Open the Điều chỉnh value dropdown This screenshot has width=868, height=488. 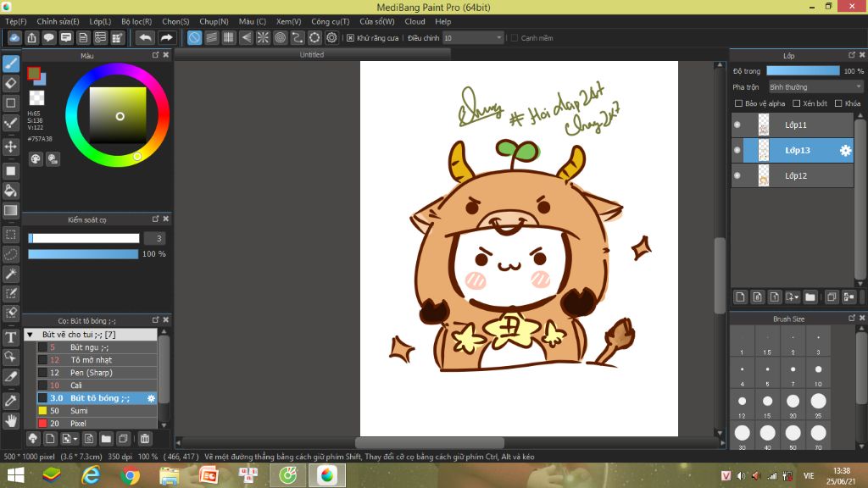473,37
